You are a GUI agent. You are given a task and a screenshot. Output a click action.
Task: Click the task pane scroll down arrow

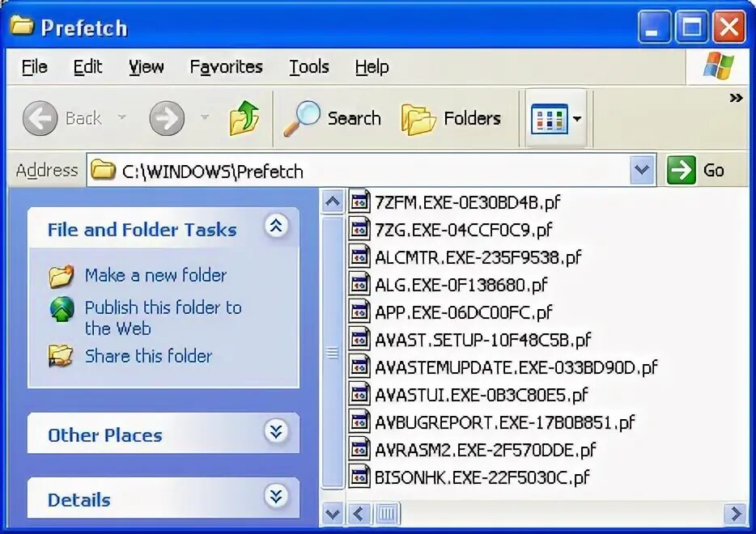pos(332,514)
